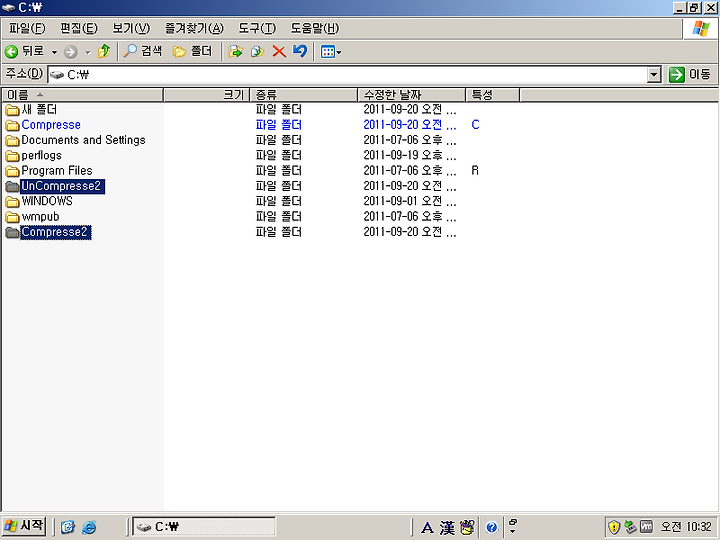Click the R attribute of Program Files
The width and height of the screenshot is (720, 540).
(475, 171)
